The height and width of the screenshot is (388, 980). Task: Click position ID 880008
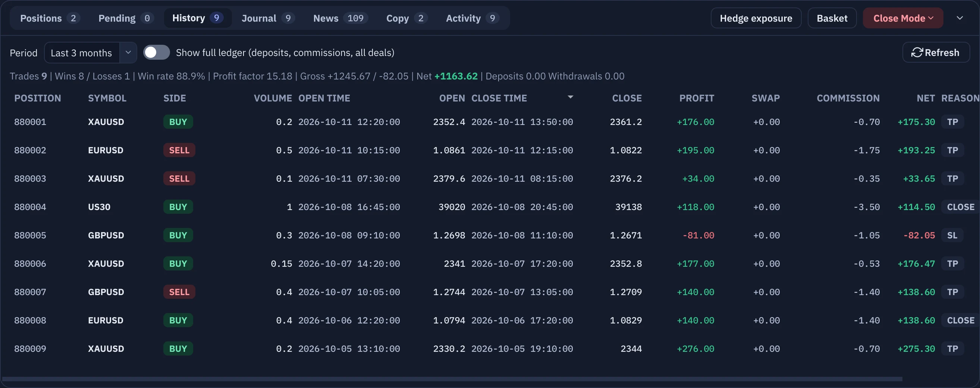(30, 320)
